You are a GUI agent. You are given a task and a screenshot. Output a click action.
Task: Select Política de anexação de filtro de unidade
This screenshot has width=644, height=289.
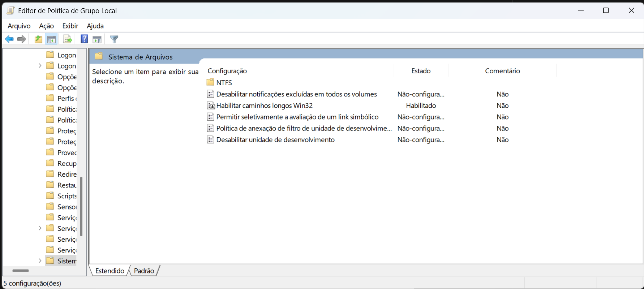coord(304,128)
